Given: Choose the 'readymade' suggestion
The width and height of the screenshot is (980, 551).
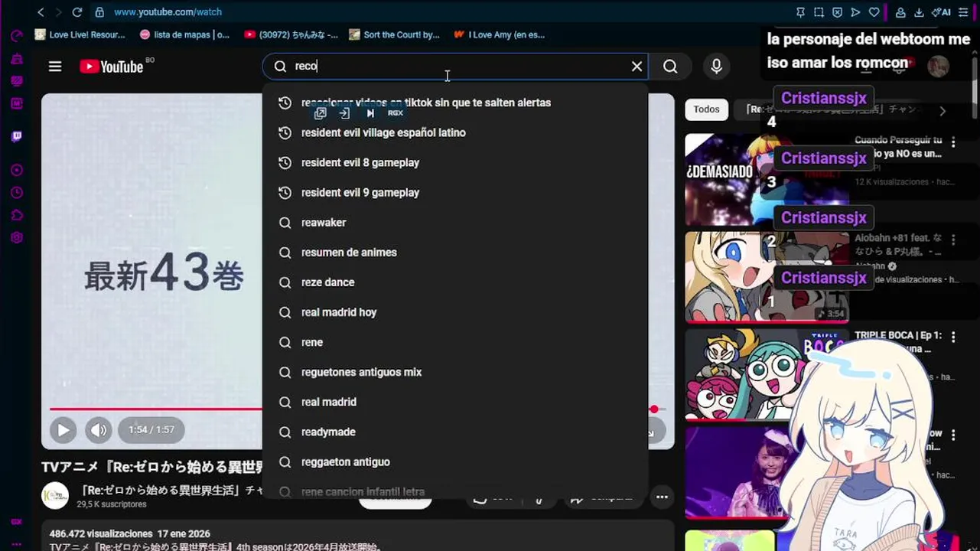Looking at the screenshot, I should pyautogui.click(x=455, y=432).
